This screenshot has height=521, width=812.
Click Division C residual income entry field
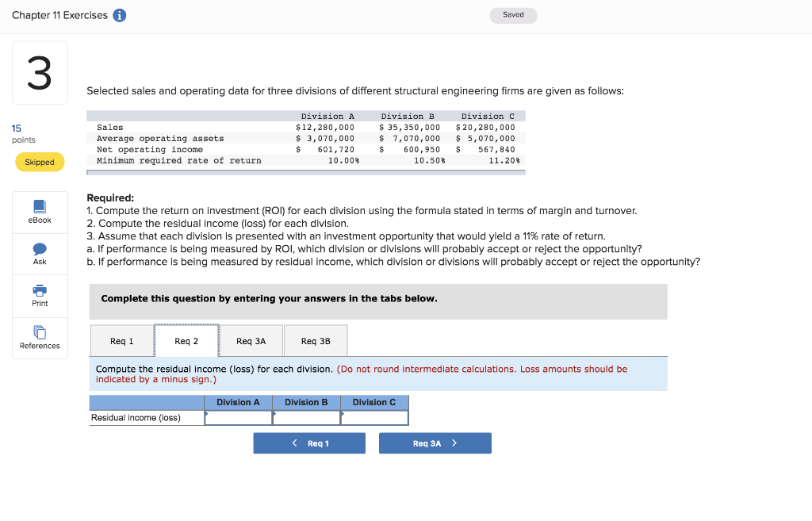[x=374, y=418]
